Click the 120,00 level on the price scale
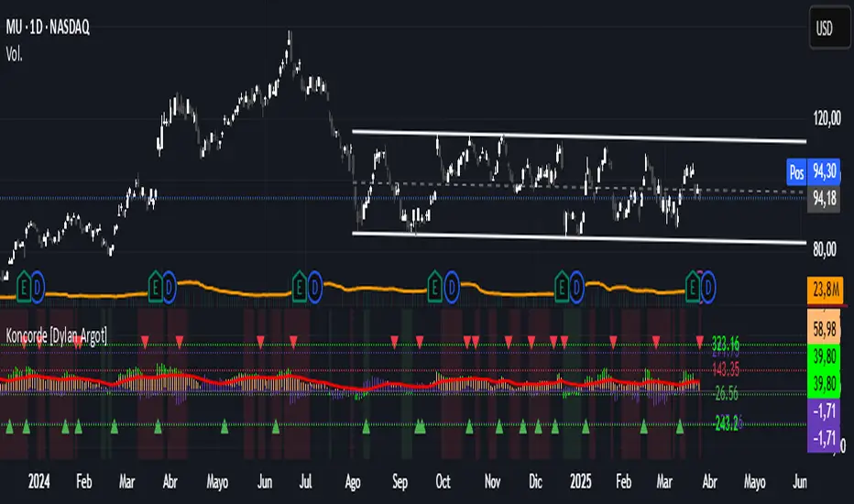Image resolution: width=854 pixels, height=504 pixels. [827, 117]
